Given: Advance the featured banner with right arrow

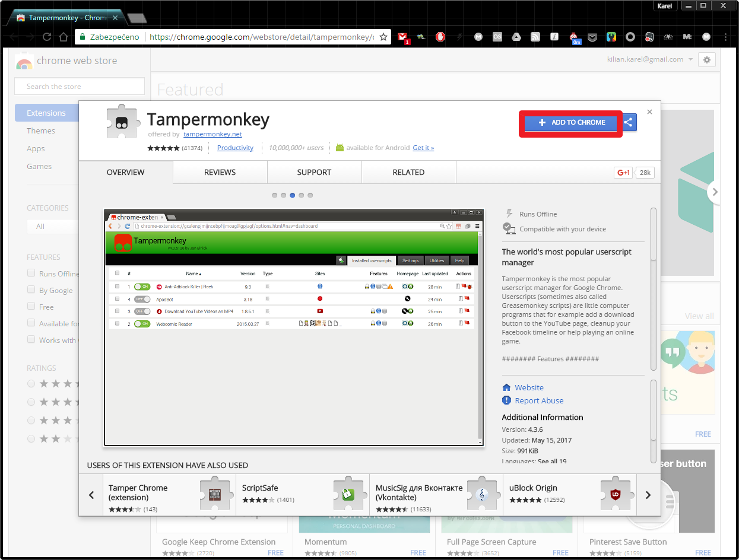Looking at the screenshot, I should click(x=715, y=192).
